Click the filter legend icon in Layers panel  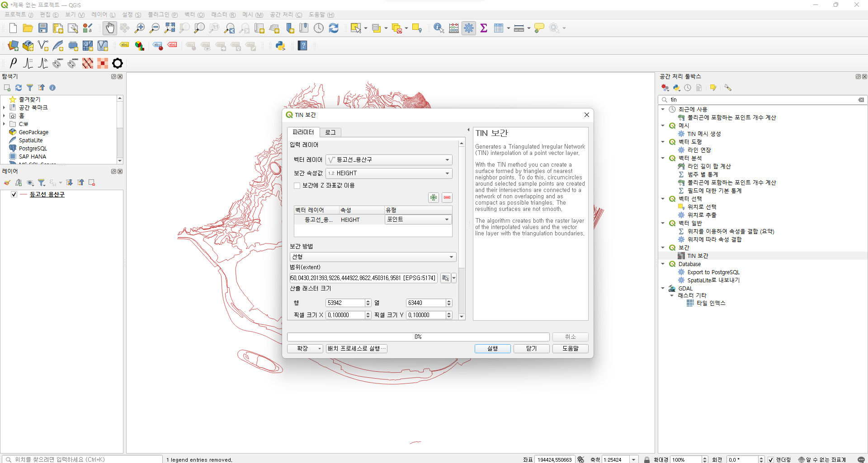point(42,182)
